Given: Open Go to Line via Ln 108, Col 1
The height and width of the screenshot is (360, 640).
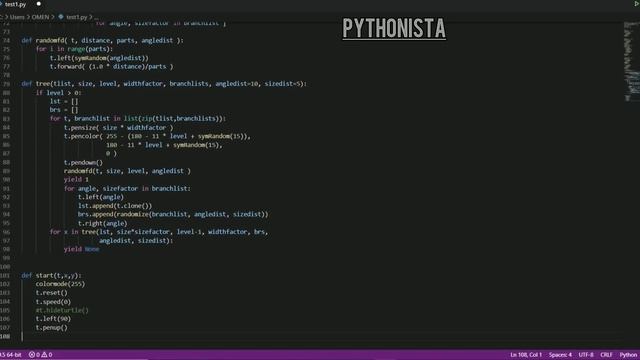Looking at the screenshot, I should tap(526, 355).
